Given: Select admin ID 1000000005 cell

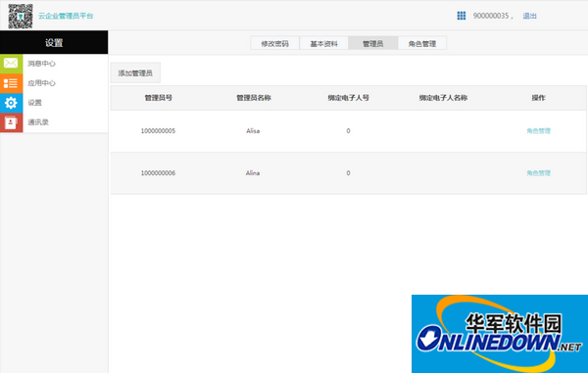Looking at the screenshot, I should [x=158, y=131].
